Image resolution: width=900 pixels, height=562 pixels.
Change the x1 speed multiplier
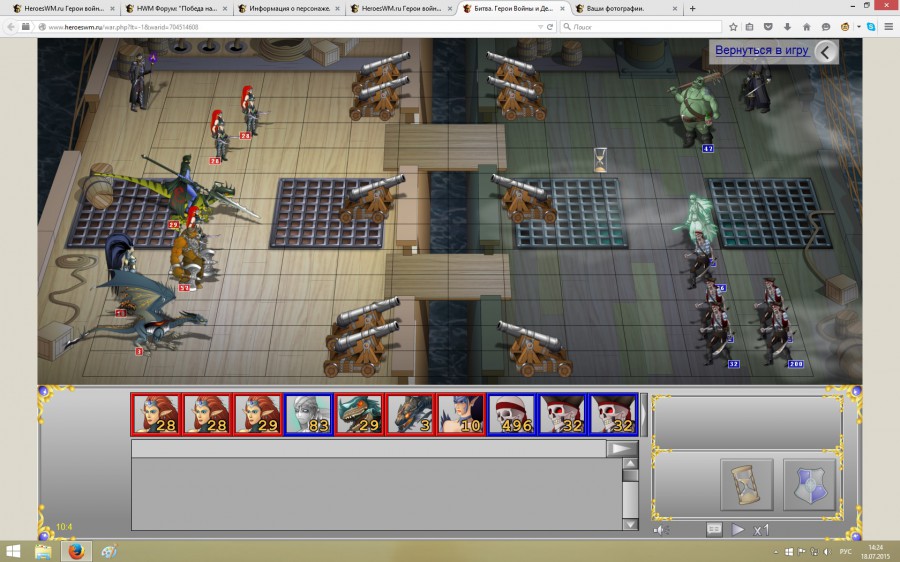[x=761, y=530]
